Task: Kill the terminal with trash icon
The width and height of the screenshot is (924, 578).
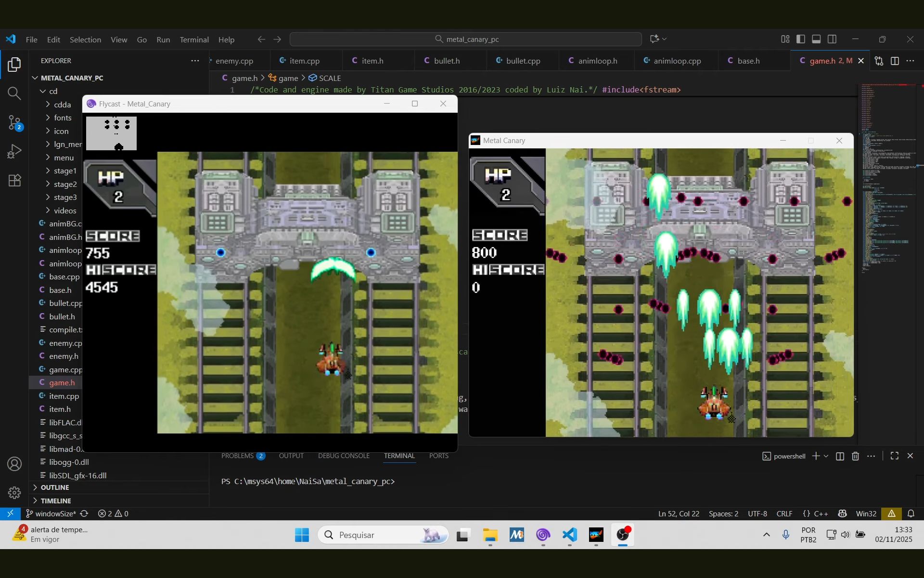Action: tap(855, 456)
